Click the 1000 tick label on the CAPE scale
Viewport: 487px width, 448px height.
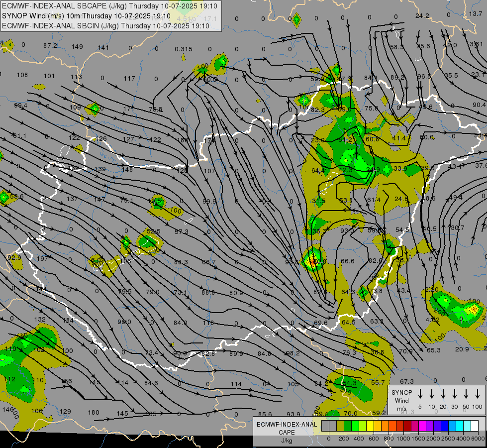click(x=403, y=439)
